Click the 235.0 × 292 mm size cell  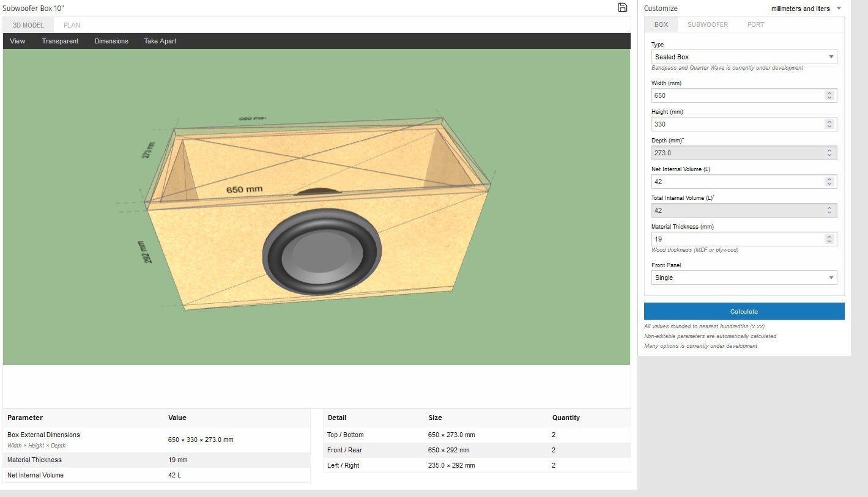tap(451, 465)
